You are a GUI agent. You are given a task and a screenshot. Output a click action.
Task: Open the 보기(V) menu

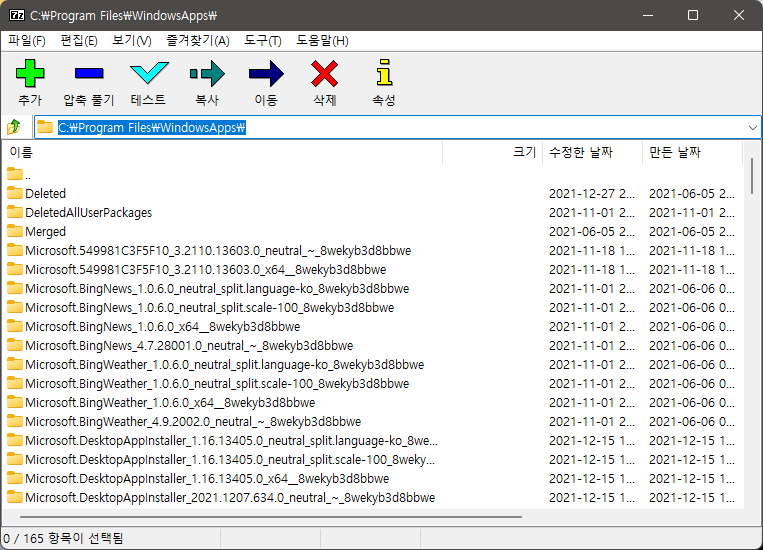[x=132, y=40]
